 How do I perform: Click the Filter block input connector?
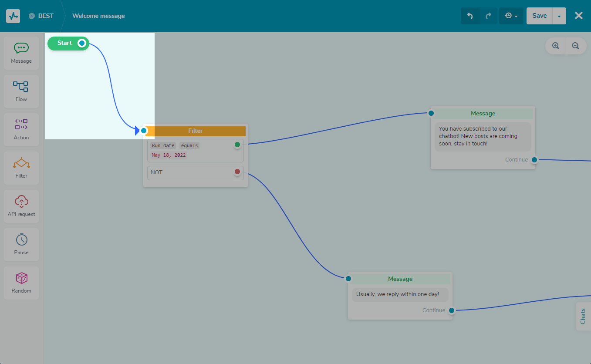click(x=144, y=131)
